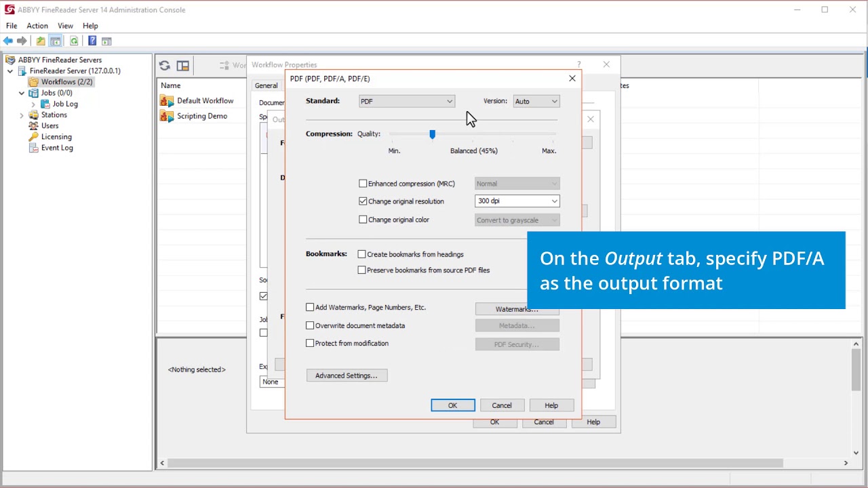Click the Jobs clipboard icon in the tree
The image size is (868, 488).
pos(33,93)
